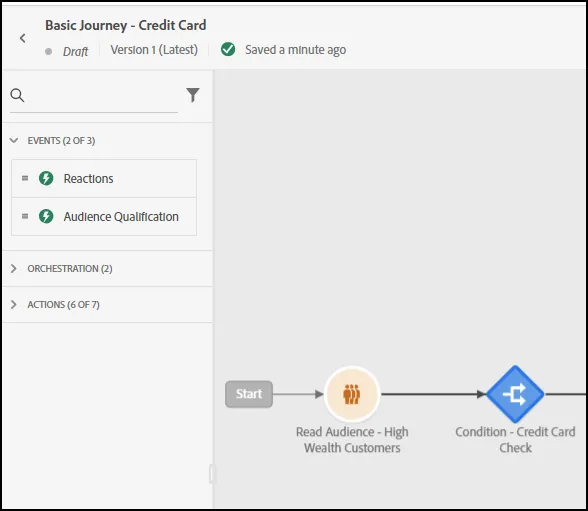Open the palette filter funnel icon
The image size is (588, 511).
[193, 95]
